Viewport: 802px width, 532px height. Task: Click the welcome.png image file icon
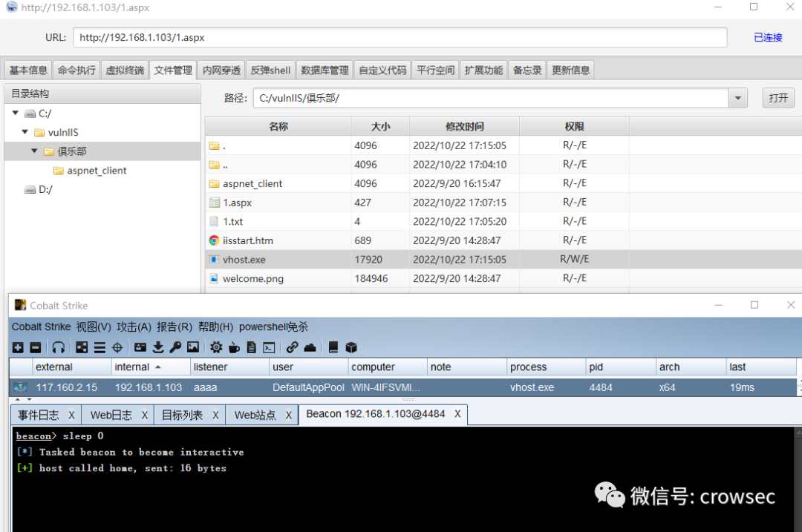[215, 278]
